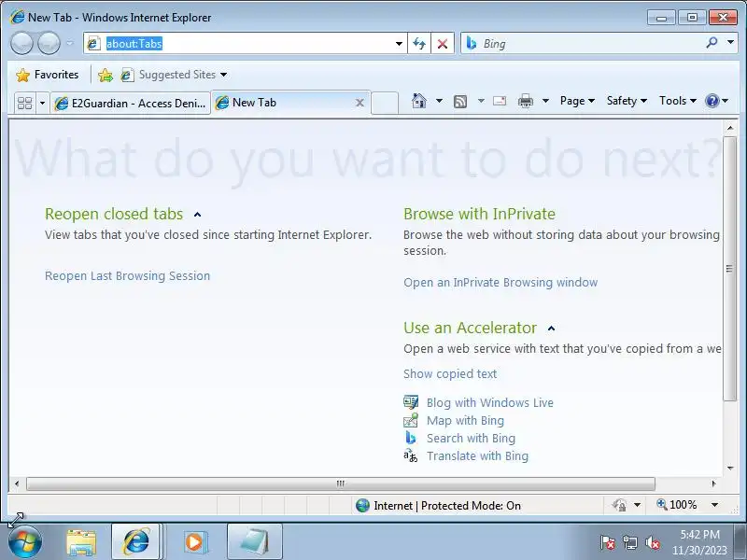
Task: Click the Quick Tabs grid icon
Action: pyautogui.click(x=24, y=103)
